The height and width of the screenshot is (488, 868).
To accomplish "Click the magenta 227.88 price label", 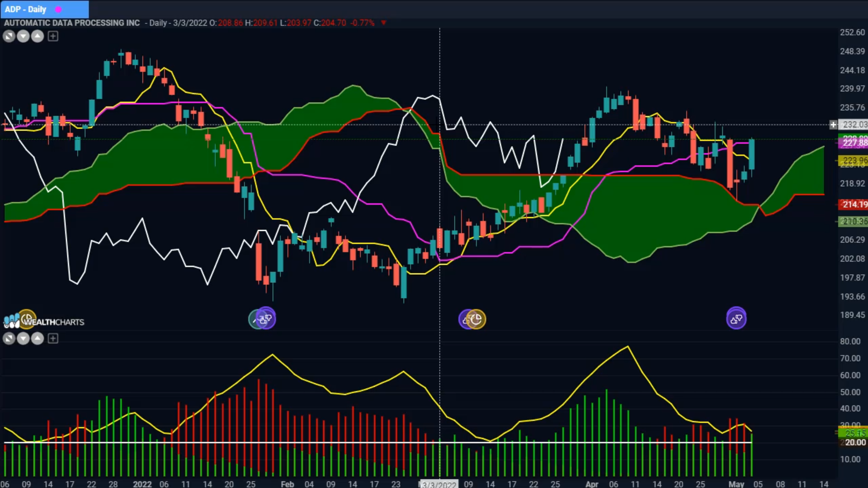I will pyautogui.click(x=854, y=143).
